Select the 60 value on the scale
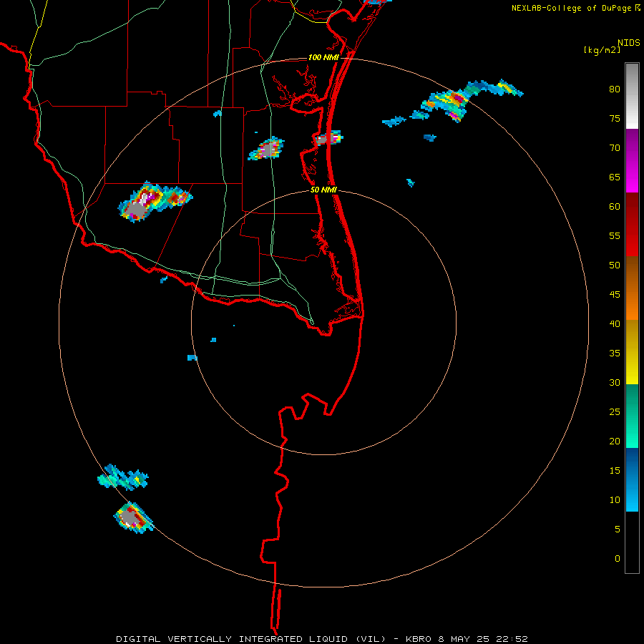The image size is (644, 644). (x=615, y=207)
